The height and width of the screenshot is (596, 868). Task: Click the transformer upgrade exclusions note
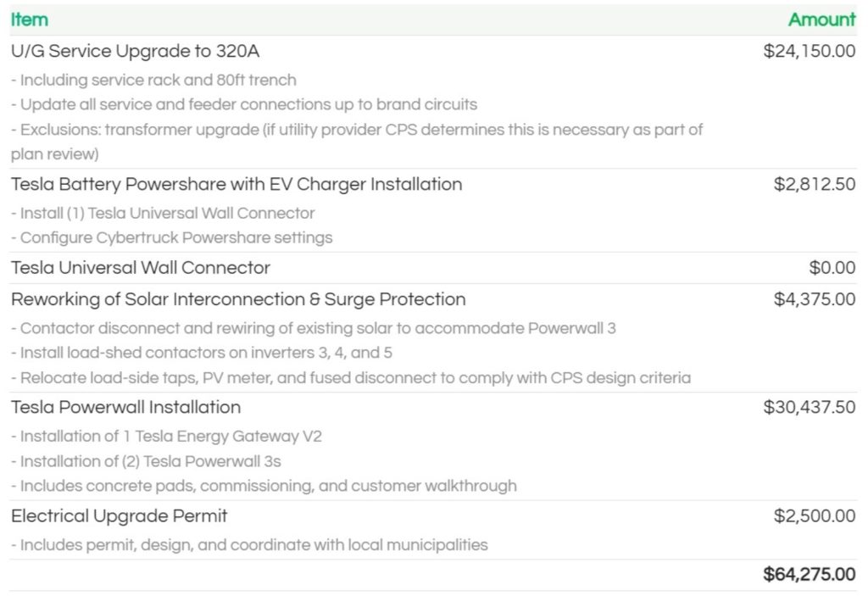tap(356, 131)
